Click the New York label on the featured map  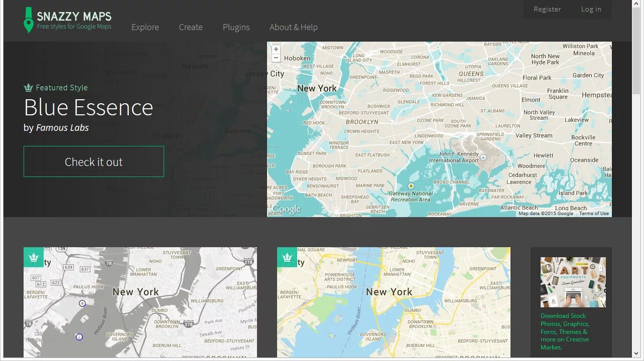pos(317,88)
